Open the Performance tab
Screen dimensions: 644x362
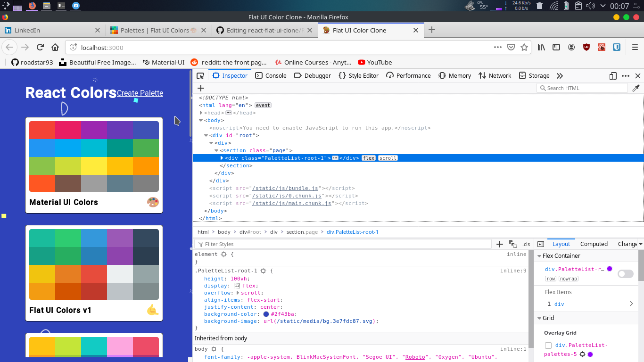click(408, 75)
